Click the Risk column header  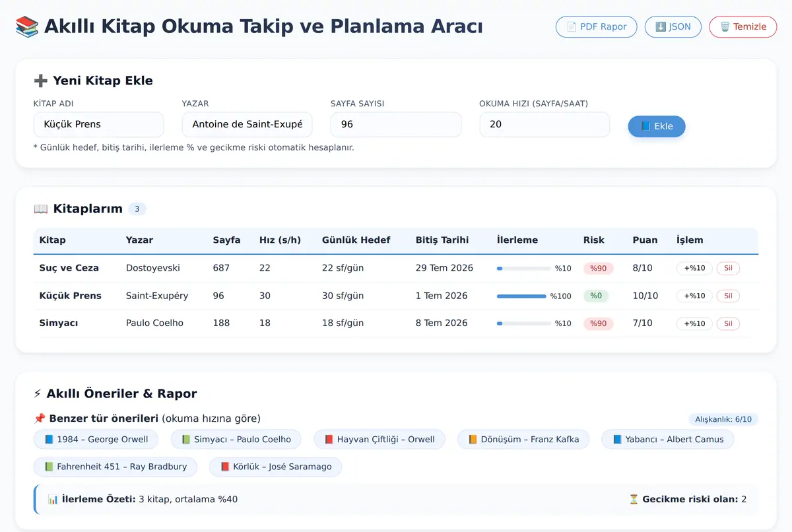tap(594, 240)
